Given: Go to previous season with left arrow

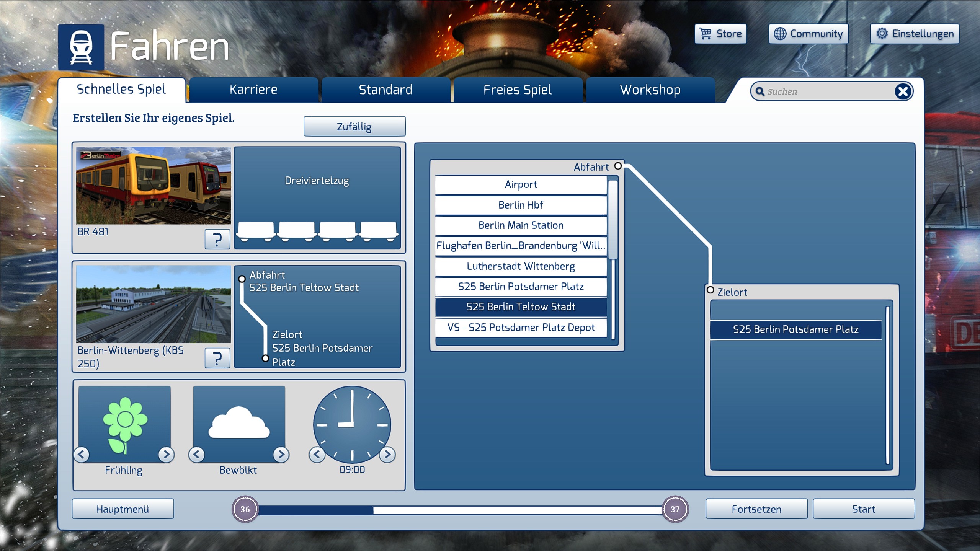Looking at the screenshot, I should (82, 454).
